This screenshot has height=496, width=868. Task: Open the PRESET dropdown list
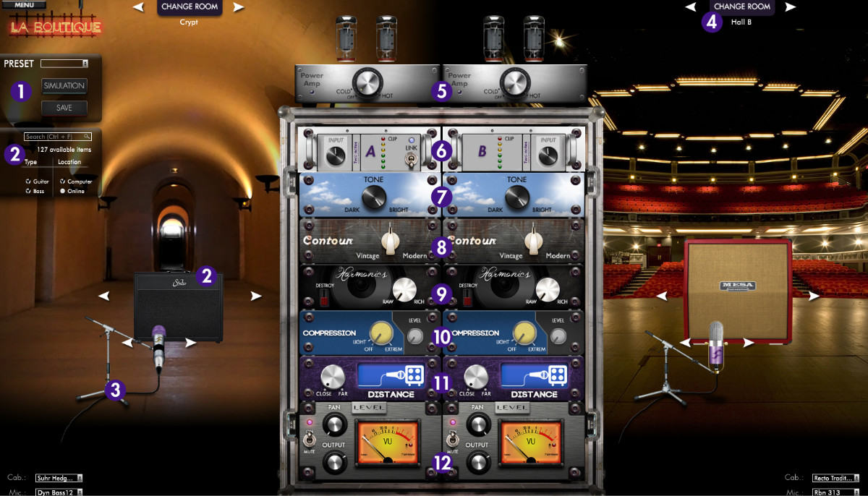tap(64, 64)
